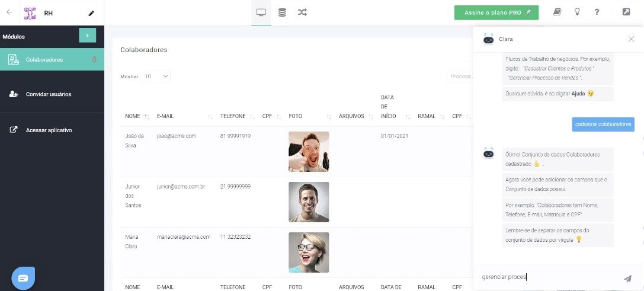
Task: Open João da Silva's photo
Action: tap(309, 151)
